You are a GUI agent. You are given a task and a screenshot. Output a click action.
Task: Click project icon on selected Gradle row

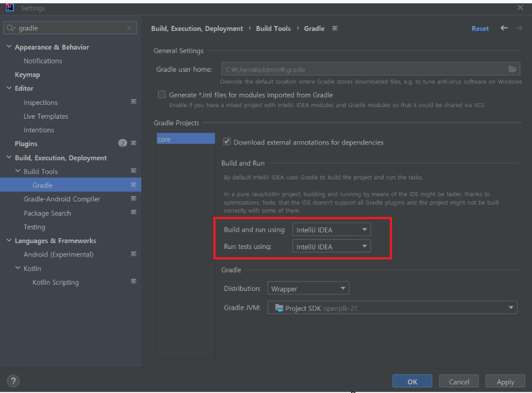[133, 185]
